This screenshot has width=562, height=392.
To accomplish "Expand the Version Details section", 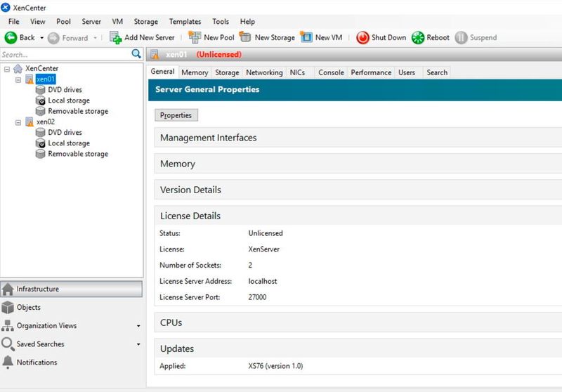I will (x=358, y=190).
